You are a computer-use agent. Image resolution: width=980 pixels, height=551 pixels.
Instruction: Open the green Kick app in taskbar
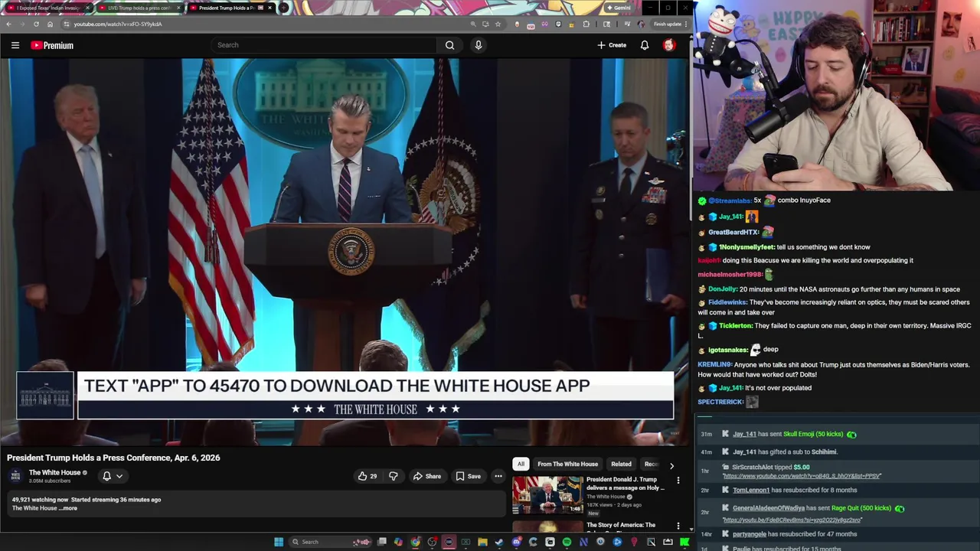[x=684, y=542]
